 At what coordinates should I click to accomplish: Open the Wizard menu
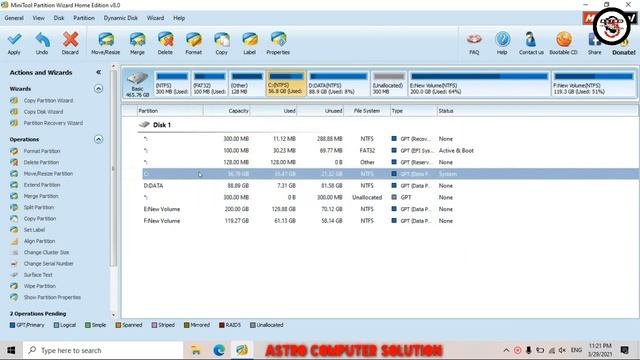156,18
